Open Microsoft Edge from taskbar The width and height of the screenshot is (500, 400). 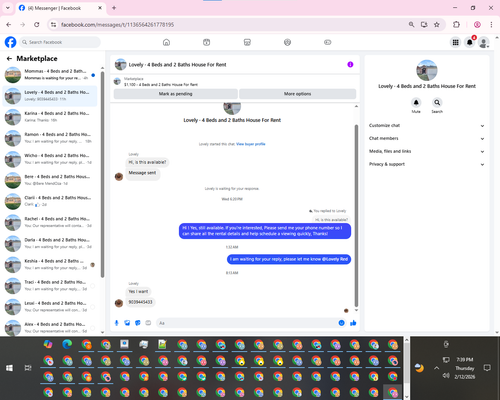[x=67, y=344]
